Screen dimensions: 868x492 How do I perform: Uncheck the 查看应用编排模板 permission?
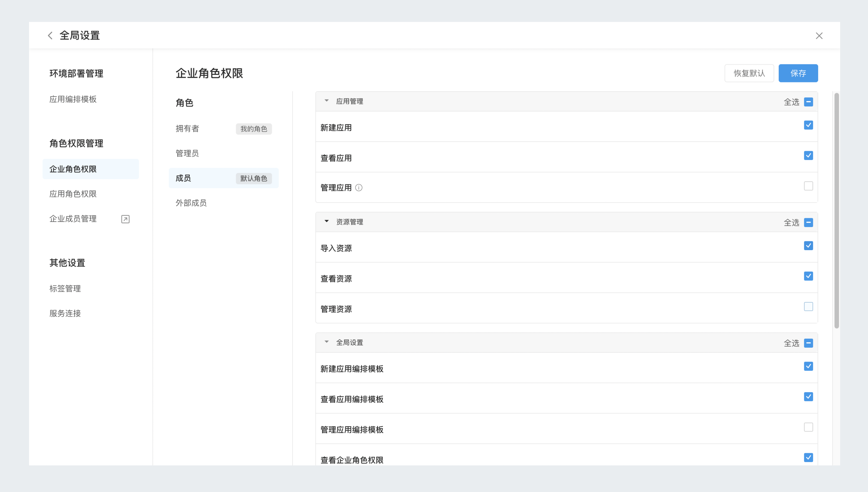tap(808, 397)
